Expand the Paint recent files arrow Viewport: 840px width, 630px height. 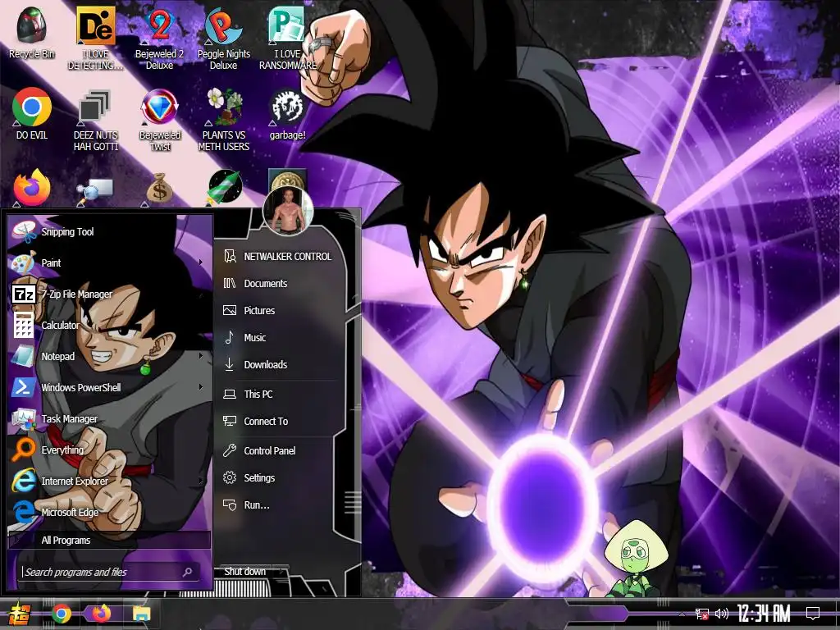(201, 262)
